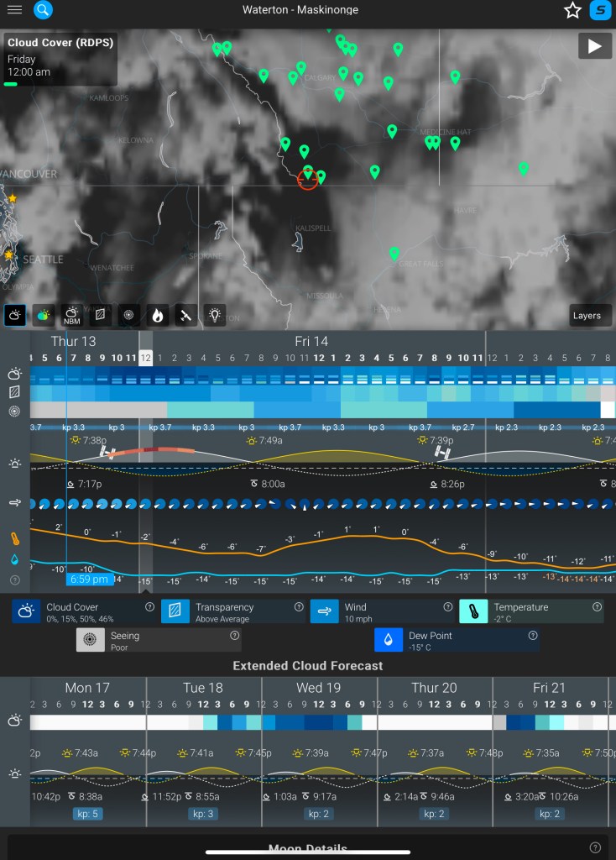Favorite this location with the star icon
Image resolution: width=616 pixels, height=860 pixels.
pyautogui.click(x=572, y=10)
